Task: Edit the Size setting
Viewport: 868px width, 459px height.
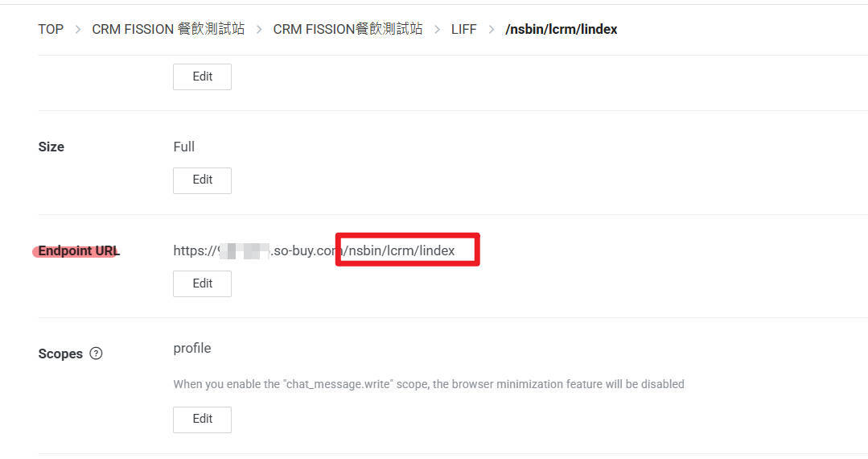Action: (x=202, y=180)
